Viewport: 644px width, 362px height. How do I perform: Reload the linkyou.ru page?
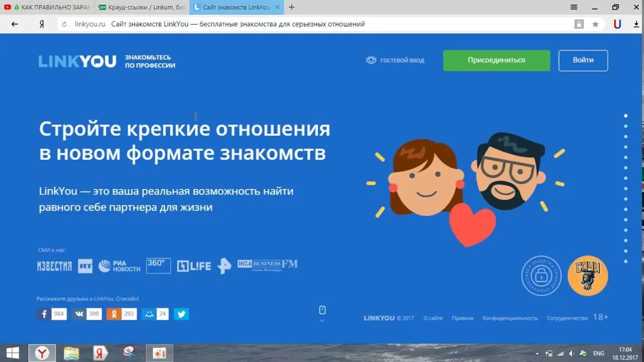tap(64, 24)
